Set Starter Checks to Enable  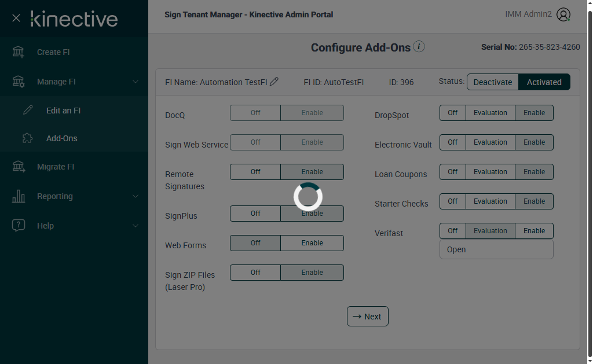coord(534,201)
